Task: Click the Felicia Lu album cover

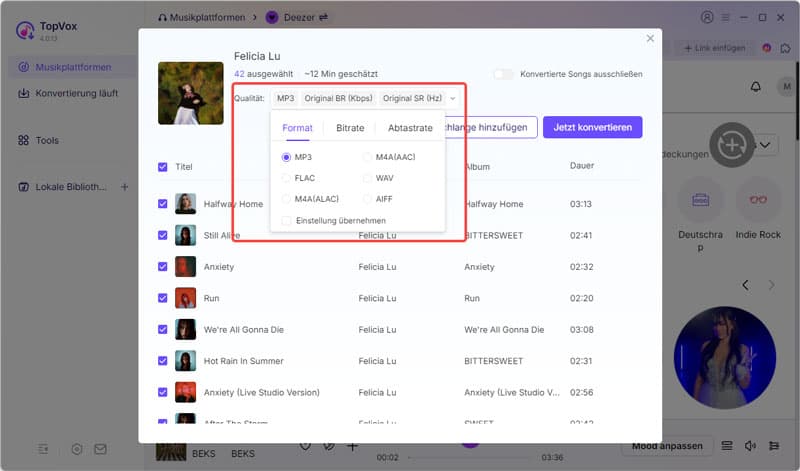Action: coord(191,93)
